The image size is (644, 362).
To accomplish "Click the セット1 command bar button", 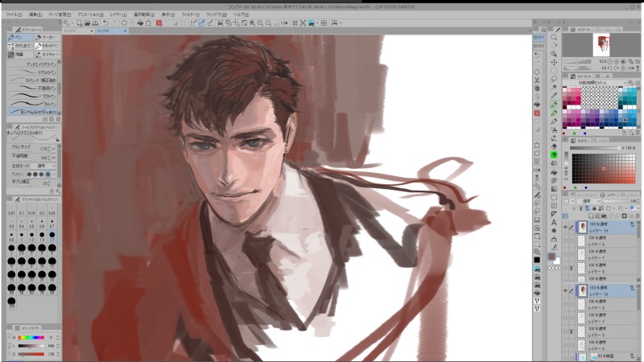I will tap(539, 37).
